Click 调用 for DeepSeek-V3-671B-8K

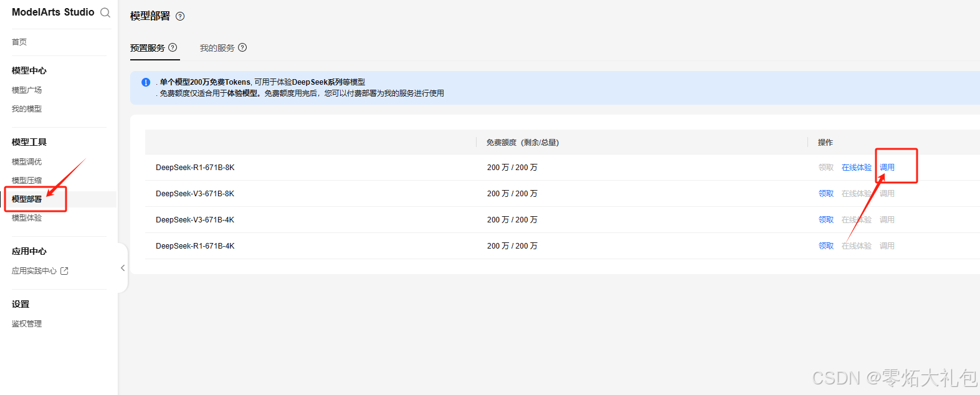pyautogui.click(x=887, y=194)
